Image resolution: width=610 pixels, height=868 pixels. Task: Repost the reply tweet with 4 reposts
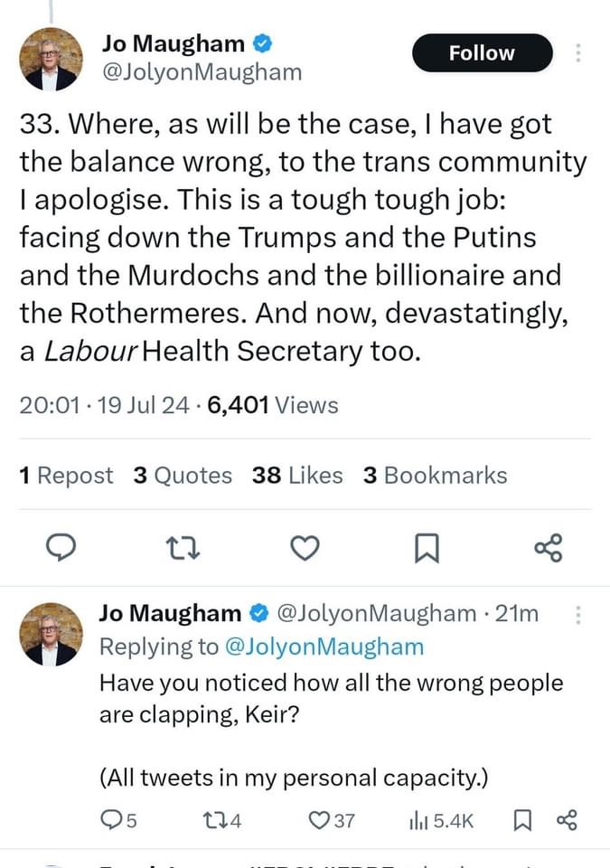pyautogui.click(x=220, y=820)
